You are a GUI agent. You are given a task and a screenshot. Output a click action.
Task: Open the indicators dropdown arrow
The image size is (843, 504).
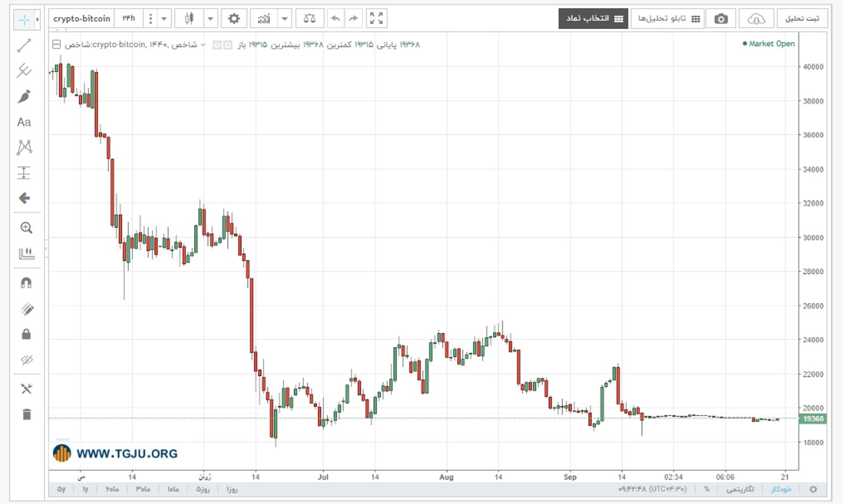click(285, 18)
